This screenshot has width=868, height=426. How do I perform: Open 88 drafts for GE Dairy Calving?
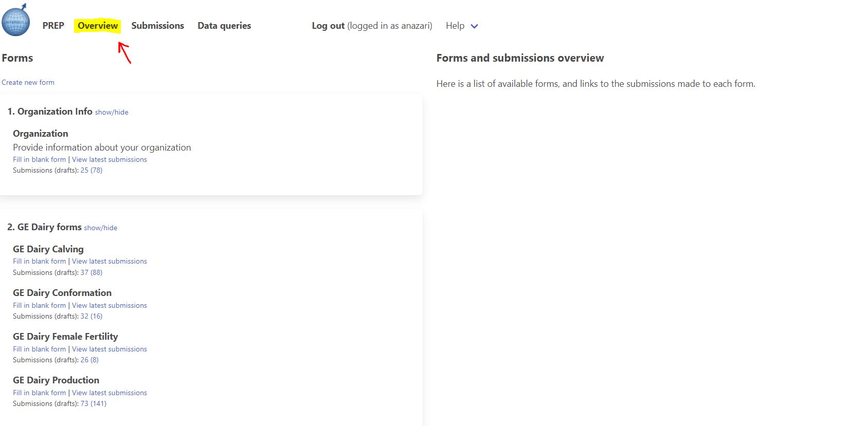click(97, 272)
